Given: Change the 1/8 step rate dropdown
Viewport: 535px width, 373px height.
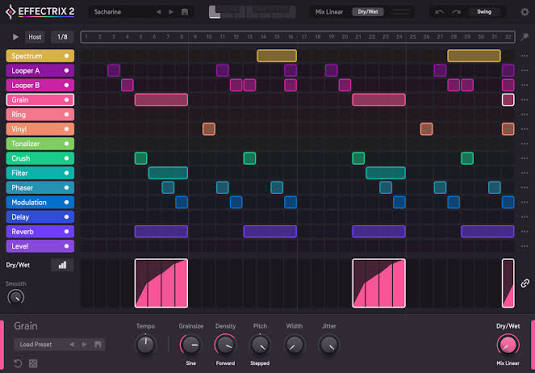Looking at the screenshot, I should (x=62, y=37).
